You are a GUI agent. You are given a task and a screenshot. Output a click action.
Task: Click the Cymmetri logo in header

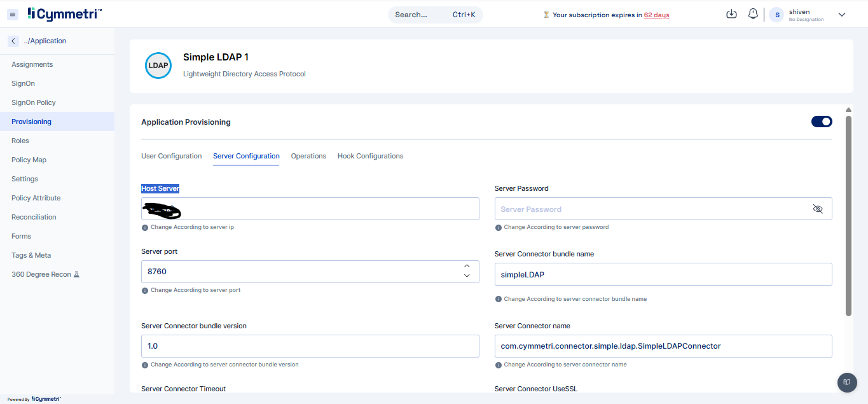pos(64,13)
